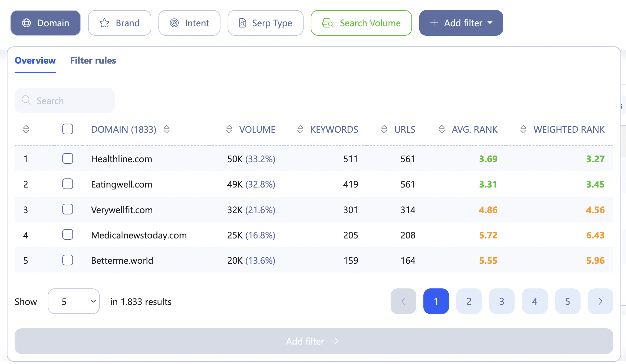Sort by Keywords column sort icon
Viewport: 626px width, 364px height.
[x=300, y=129]
